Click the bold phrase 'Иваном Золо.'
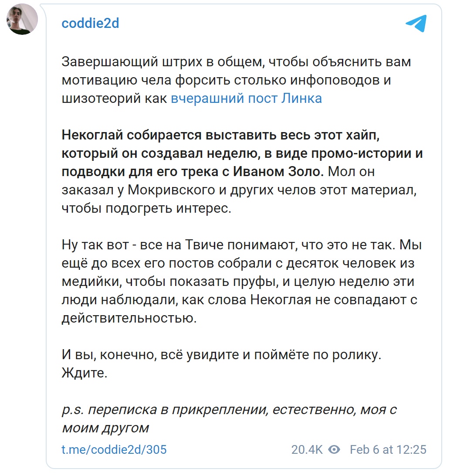This screenshot has width=450, height=476. click(x=277, y=171)
